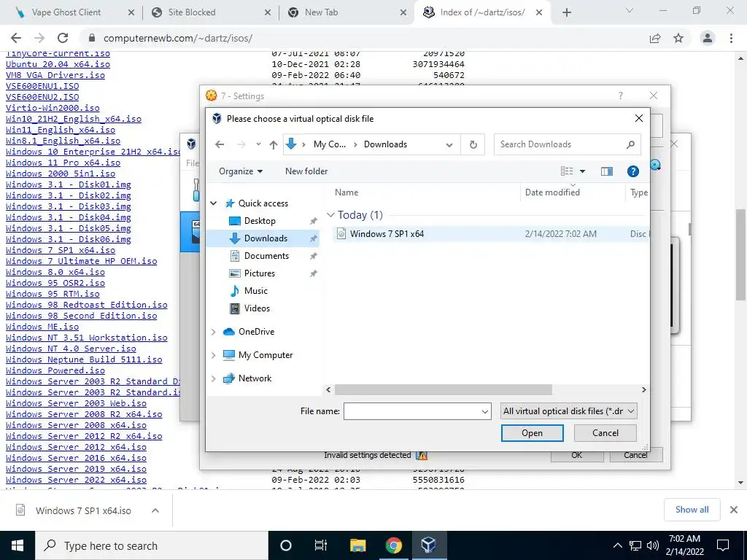Open file dialog help button
This screenshot has width=747, height=560.
pos(632,171)
